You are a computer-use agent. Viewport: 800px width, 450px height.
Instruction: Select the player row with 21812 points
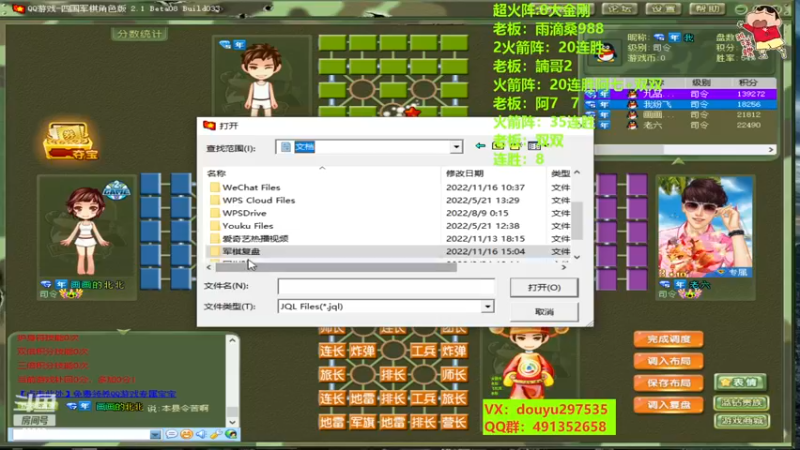click(681, 115)
